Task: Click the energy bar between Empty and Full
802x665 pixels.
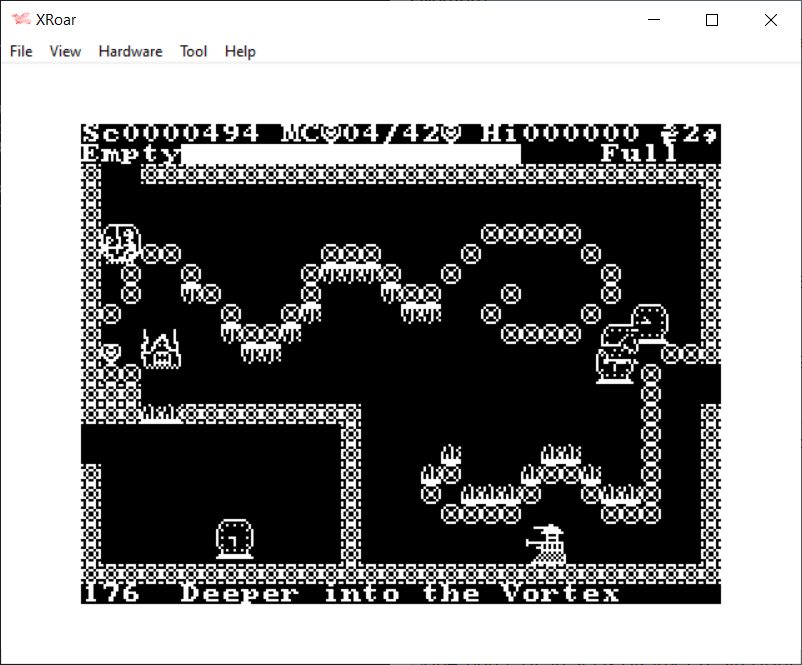Action: [x=350, y=154]
